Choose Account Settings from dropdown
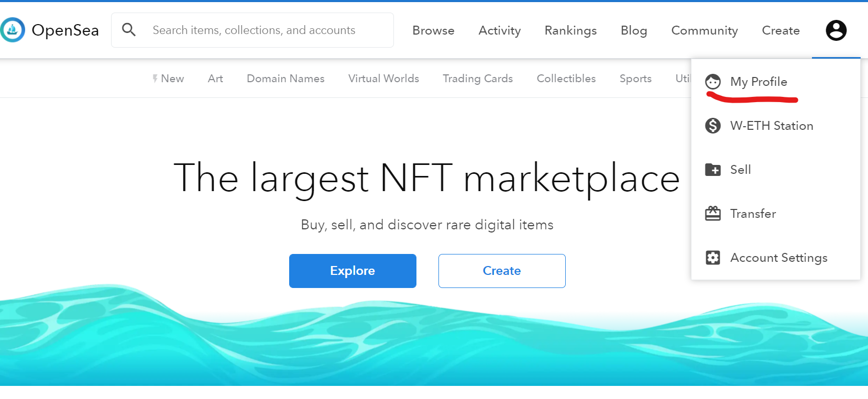The height and width of the screenshot is (399, 868). (776, 258)
